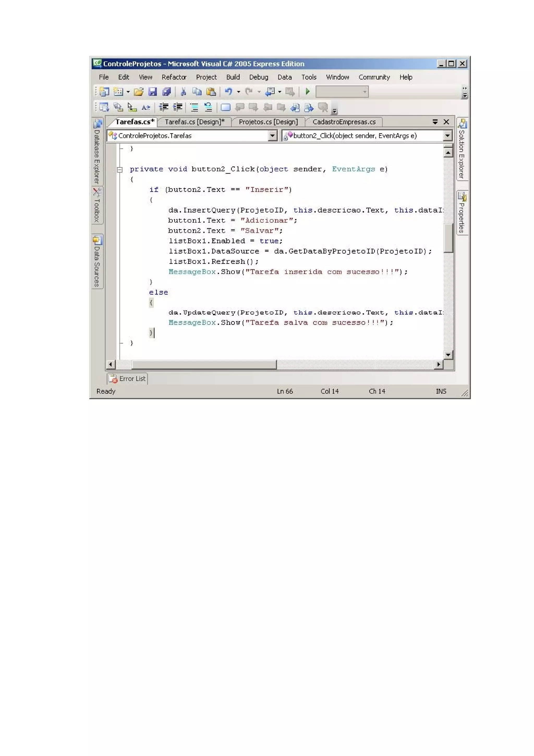Open the Error List panel
The height and width of the screenshot is (756, 534).
(x=128, y=379)
